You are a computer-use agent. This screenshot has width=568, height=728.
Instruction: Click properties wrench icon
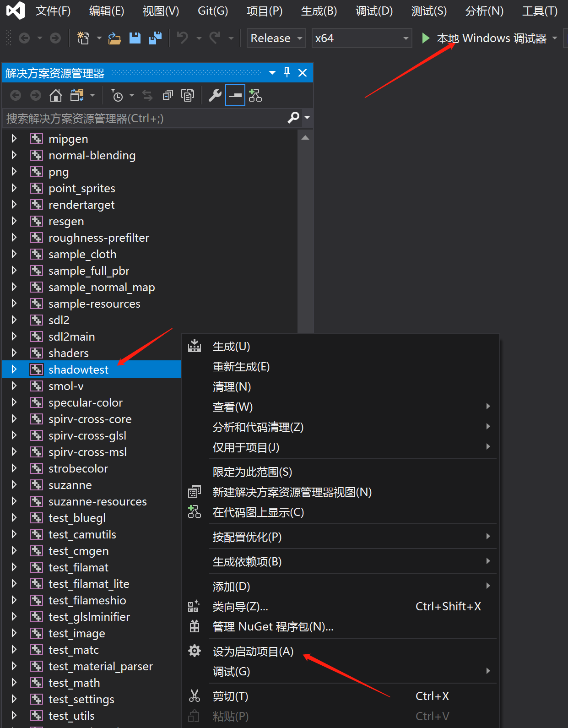point(215,95)
